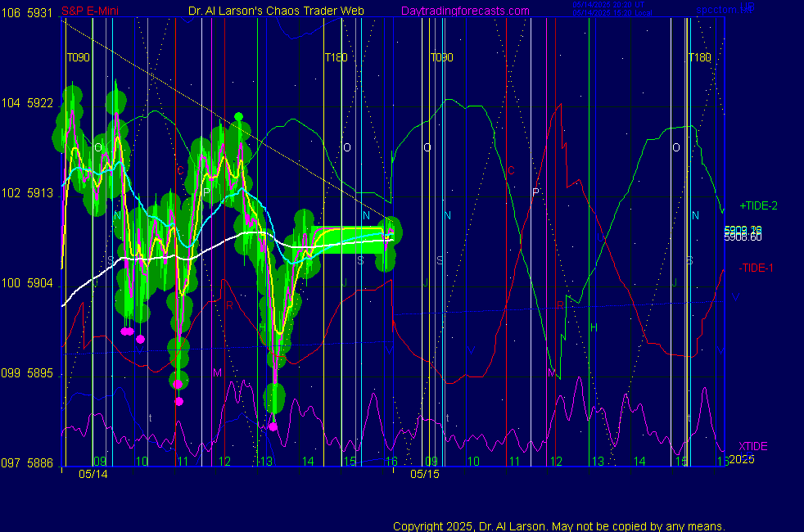Screen dimensions: 804x532
Task: Click the T030 time marker label
Action: pos(441,57)
